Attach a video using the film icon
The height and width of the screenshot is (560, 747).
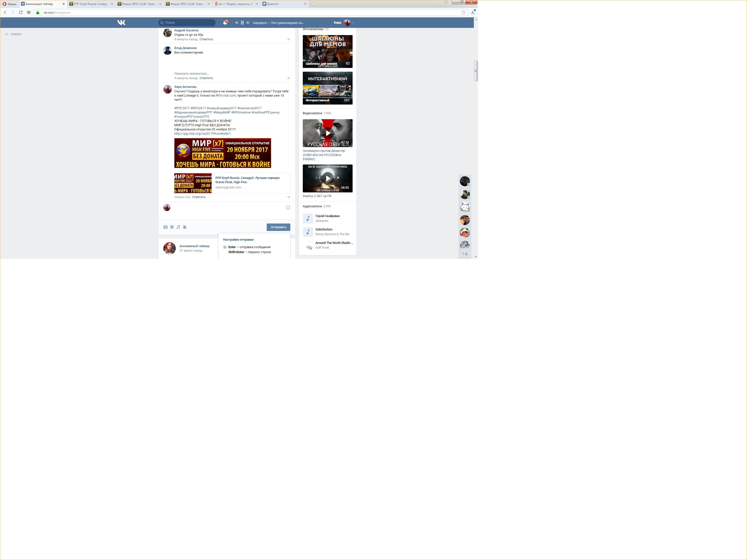click(172, 227)
